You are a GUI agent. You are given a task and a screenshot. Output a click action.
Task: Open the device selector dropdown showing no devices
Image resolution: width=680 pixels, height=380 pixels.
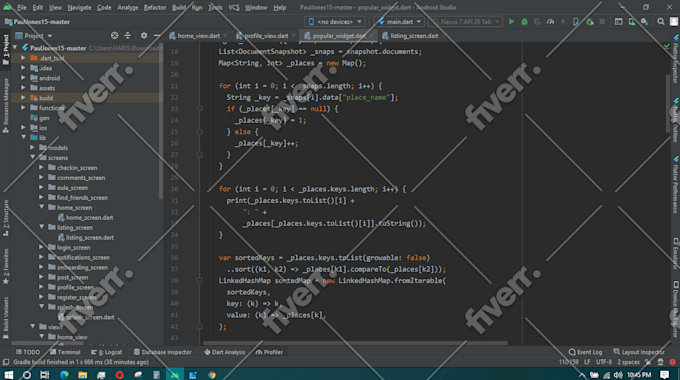[335, 22]
